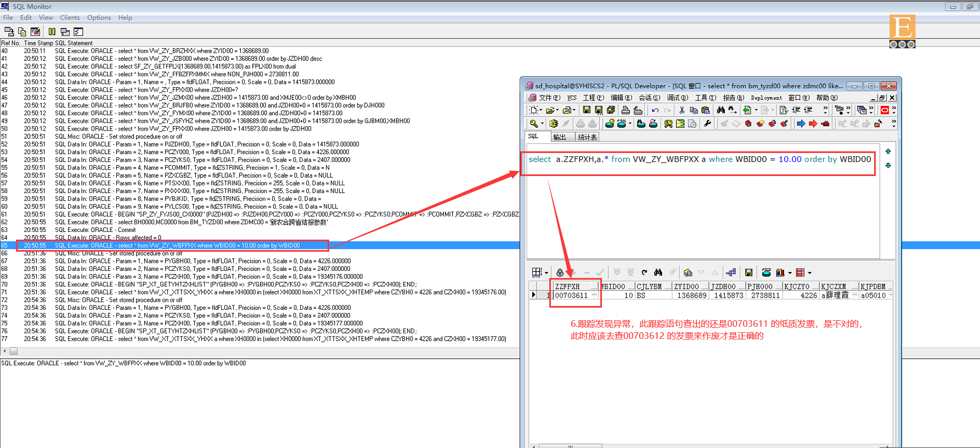Click the red right arrow icon
980x448 pixels.
(x=813, y=124)
